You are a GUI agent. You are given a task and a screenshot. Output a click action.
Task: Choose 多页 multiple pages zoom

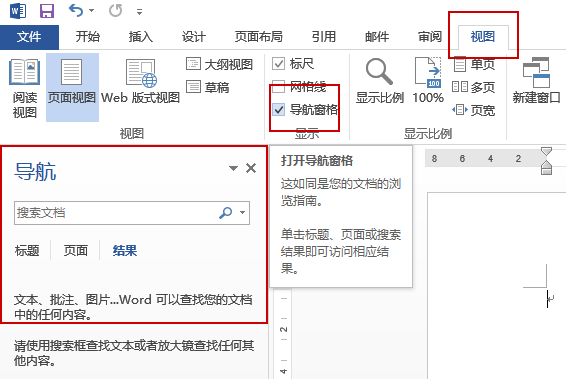(x=474, y=87)
